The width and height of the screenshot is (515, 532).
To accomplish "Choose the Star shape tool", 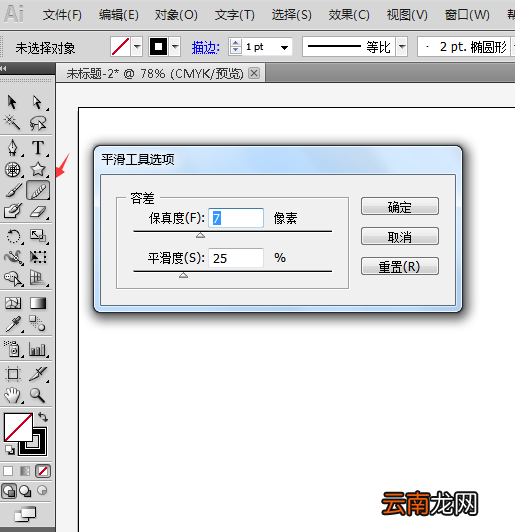I will 38,169.
